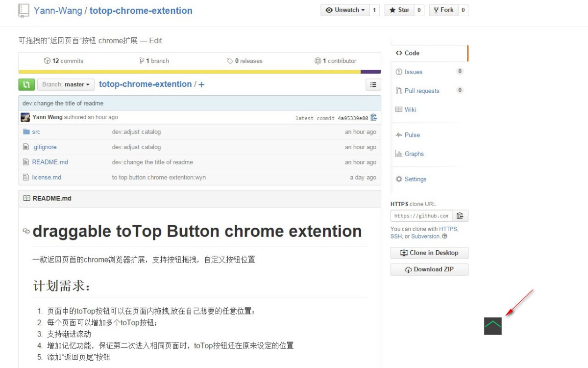Click the green compare and review button
The height and width of the screenshot is (368, 588).
click(26, 84)
